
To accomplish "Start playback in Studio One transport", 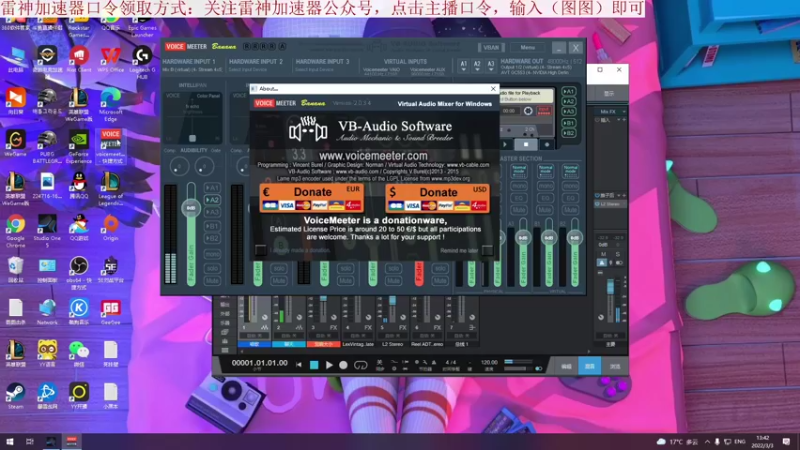I will pos(329,365).
